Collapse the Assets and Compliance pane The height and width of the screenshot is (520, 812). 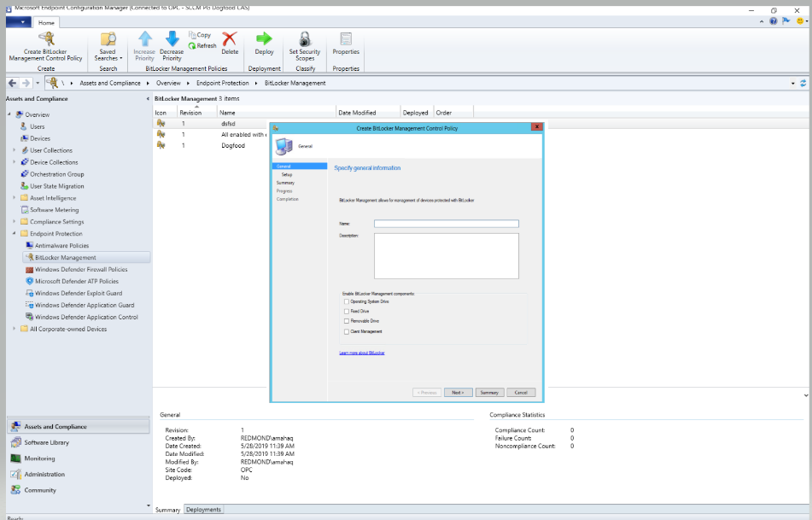pos(148,98)
